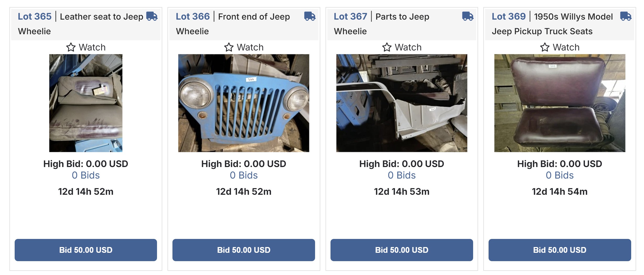Click the shipping truck icon on Lot 366

pyautogui.click(x=310, y=16)
